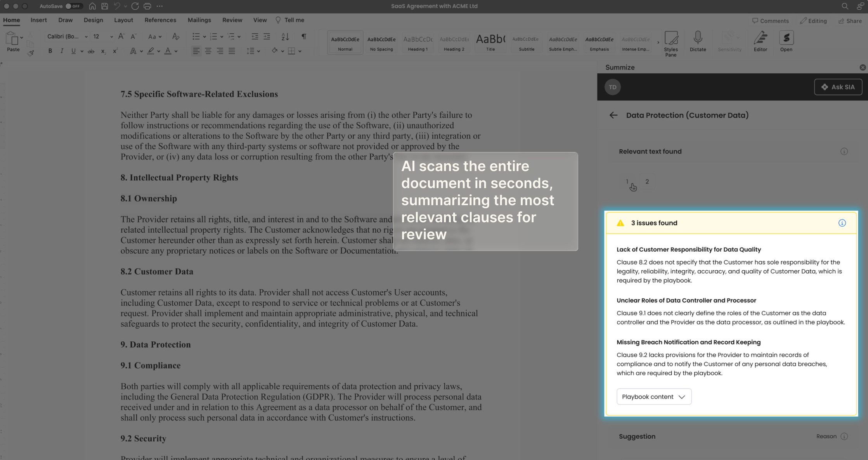The height and width of the screenshot is (460, 868).
Task: Go to the References tab
Action: click(x=160, y=20)
